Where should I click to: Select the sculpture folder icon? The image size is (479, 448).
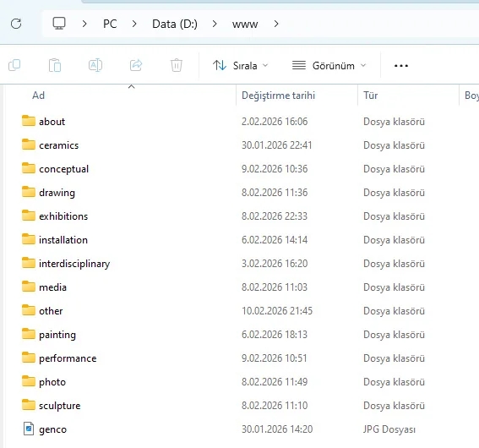(x=29, y=405)
